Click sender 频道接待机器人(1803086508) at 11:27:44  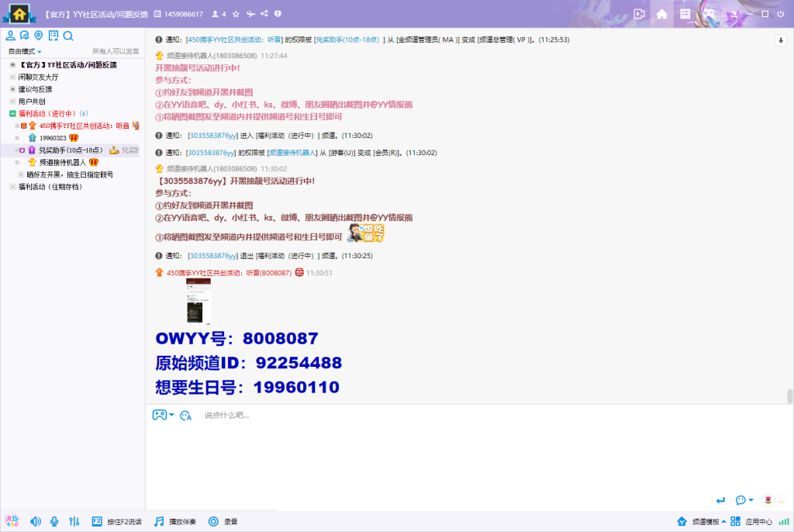click(212, 56)
